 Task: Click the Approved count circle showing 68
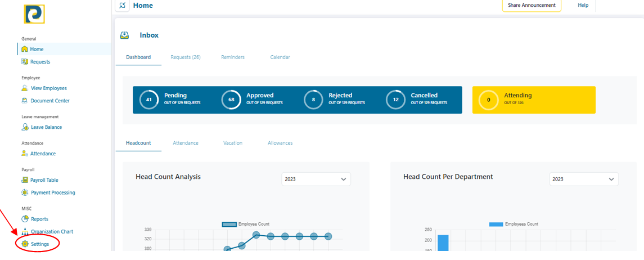(x=231, y=100)
